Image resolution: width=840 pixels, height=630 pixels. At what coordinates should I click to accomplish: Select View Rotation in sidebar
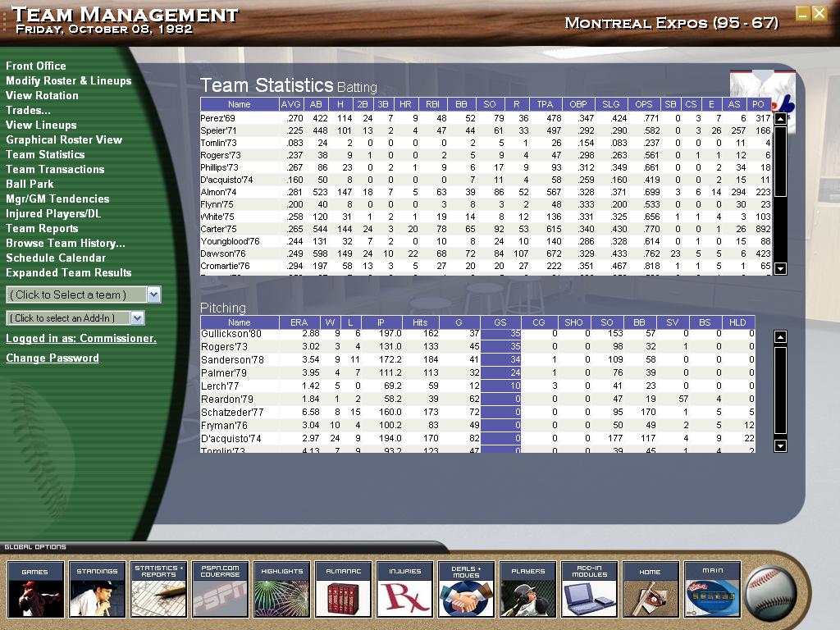click(43, 95)
